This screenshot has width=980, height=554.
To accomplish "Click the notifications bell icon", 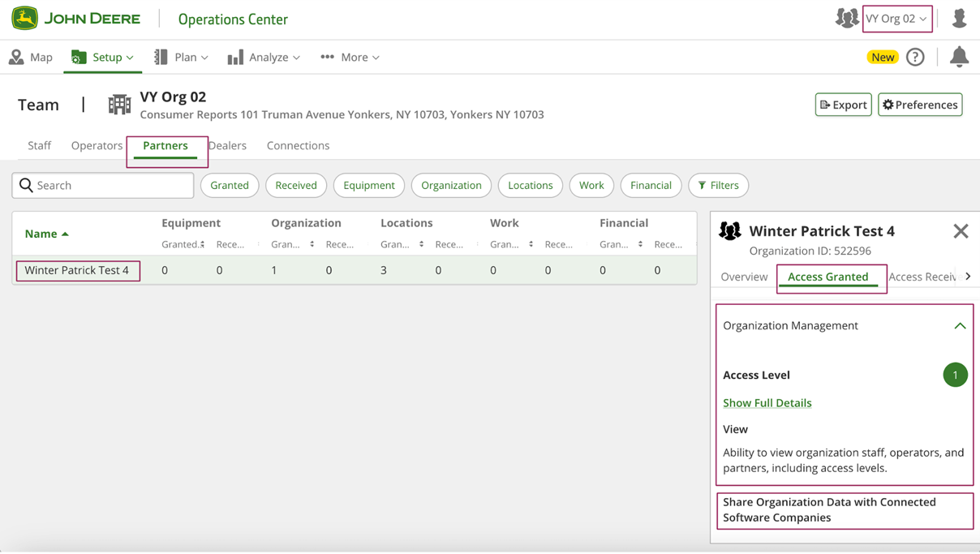I will pos(959,57).
